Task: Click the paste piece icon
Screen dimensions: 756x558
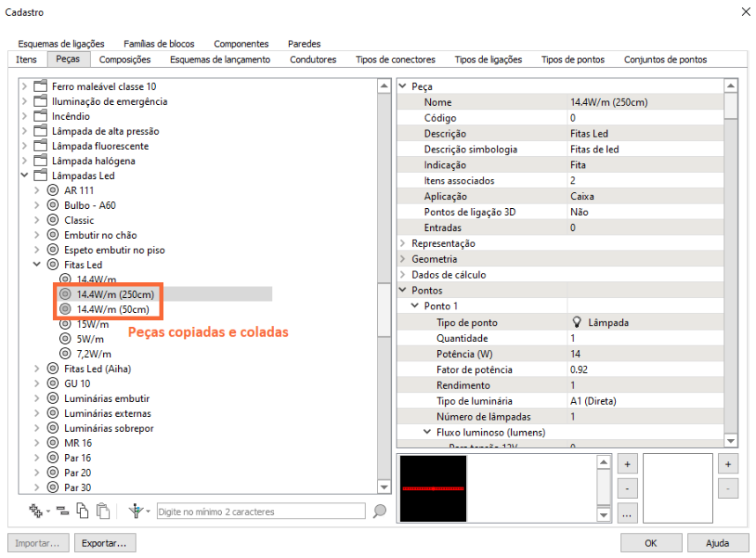Action: pos(103,511)
